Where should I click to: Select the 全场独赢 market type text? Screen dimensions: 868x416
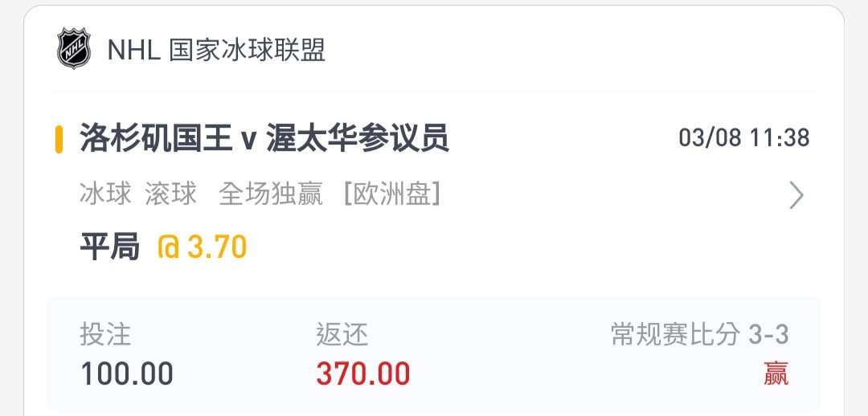pos(270,194)
